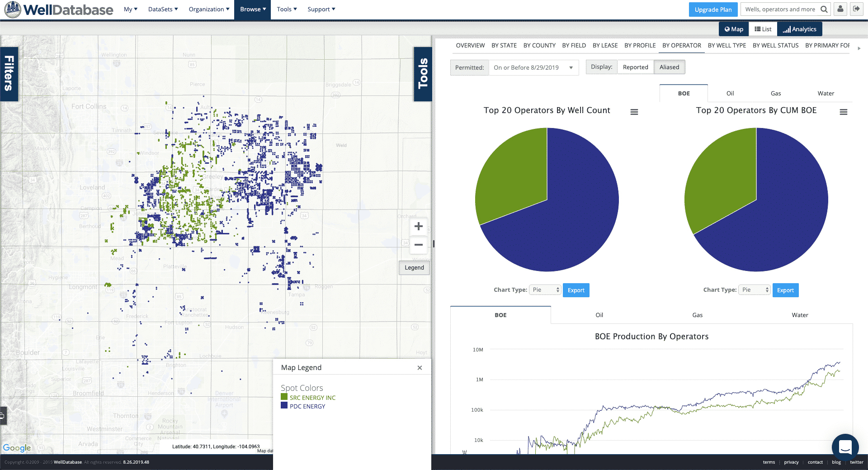868x470 pixels.
Task: Open the Permitted date dropdown
Action: click(x=533, y=68)
